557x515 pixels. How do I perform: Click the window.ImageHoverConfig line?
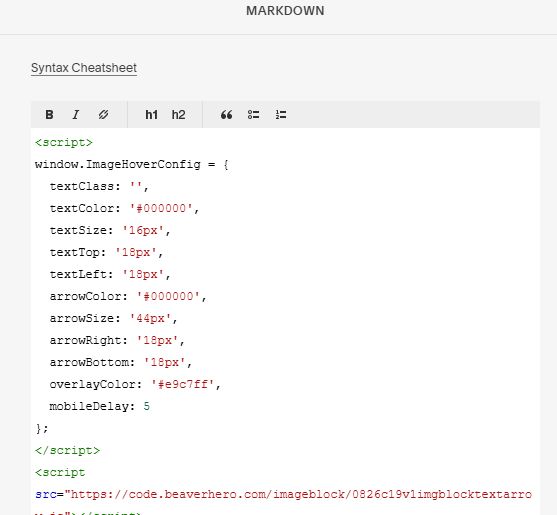tap(132, 164)
